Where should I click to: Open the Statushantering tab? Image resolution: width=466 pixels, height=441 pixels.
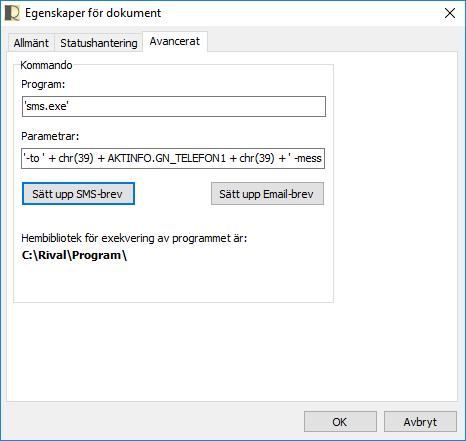coord(99,43)
